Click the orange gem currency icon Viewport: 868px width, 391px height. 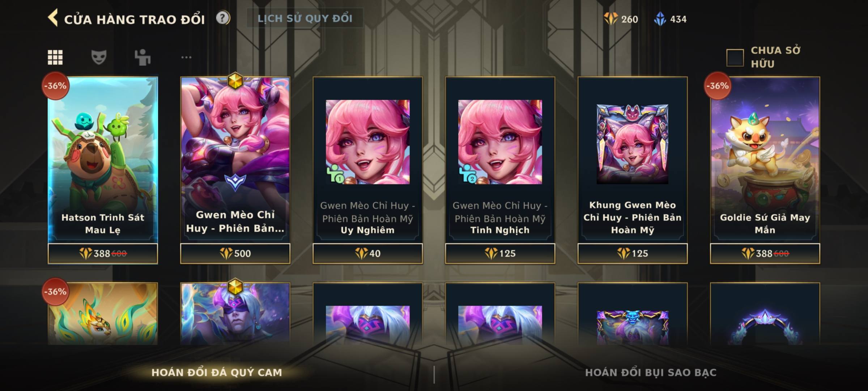[x=611, y=19]
